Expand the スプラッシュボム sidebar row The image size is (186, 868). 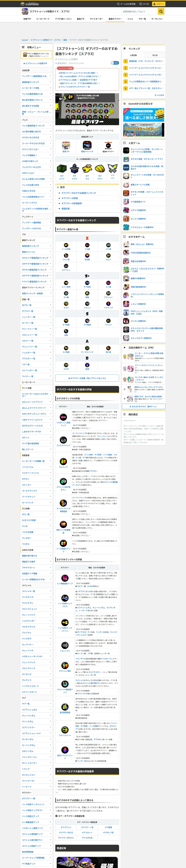(x=37, y=710)
